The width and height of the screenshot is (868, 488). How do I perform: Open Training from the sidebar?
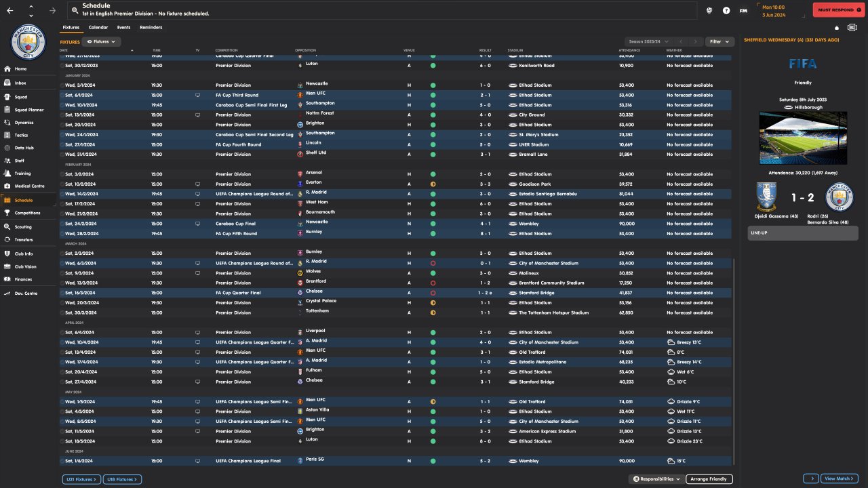pos(22,174)
